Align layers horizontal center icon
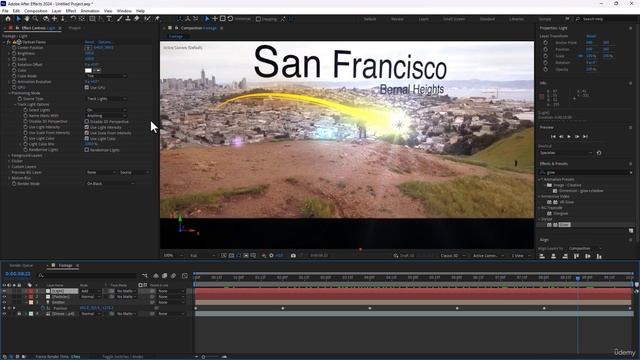 coord(553,256)
